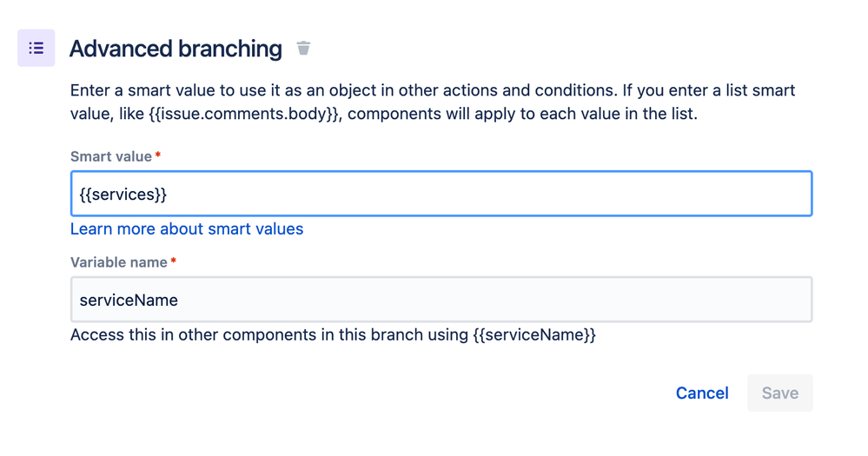The image size is (868, 456).
Task: Open Learn more about smart values link
Action: pyautogui.click(x=187, y=229)
